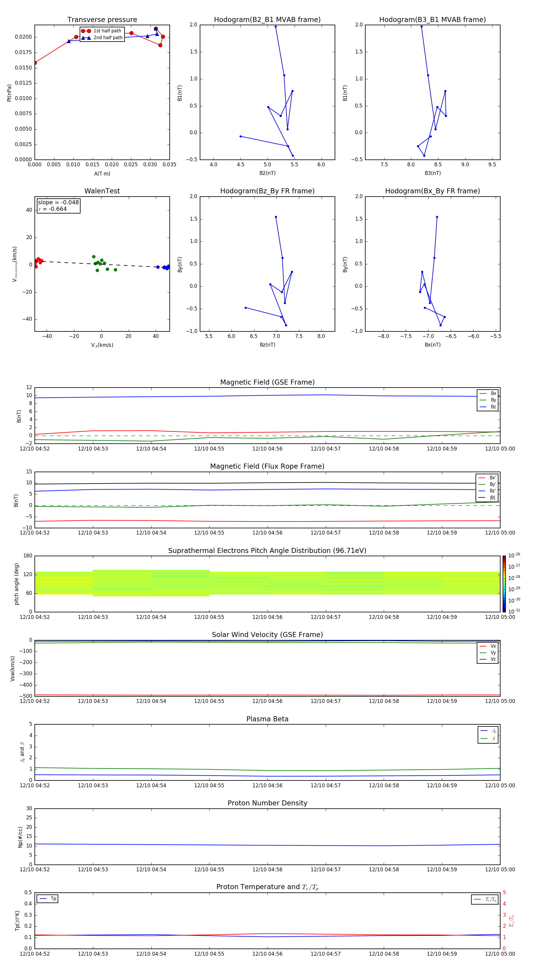
Task: Click the "βp and β" y-axis label
Action: pyautogui.click(x=22, y=752)
